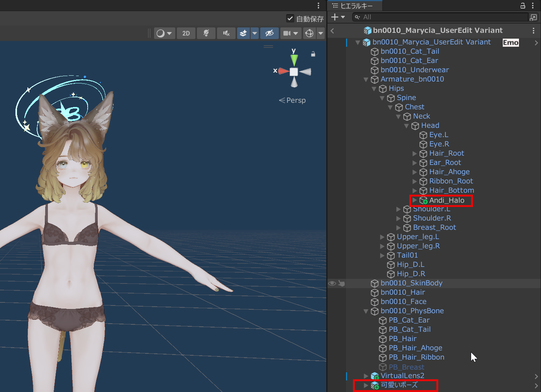Click cube icon of Tail01
Screen dimensions: 541x392
[x=391, y=256]
